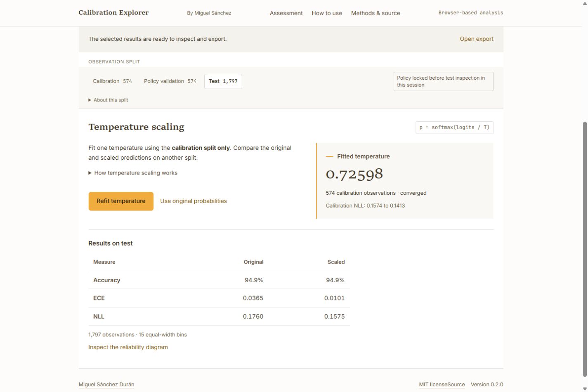Viewport: 588px width, 392px height.
Task: Select the Test split tab
Action: click(x=223, y=81)
